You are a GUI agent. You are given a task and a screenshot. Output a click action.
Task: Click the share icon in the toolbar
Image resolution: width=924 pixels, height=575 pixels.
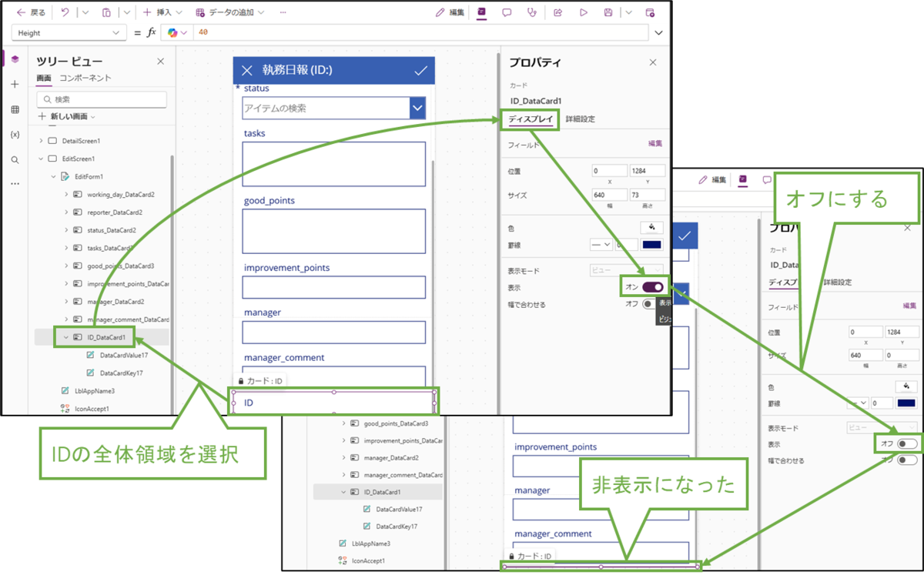click(558, 12)
